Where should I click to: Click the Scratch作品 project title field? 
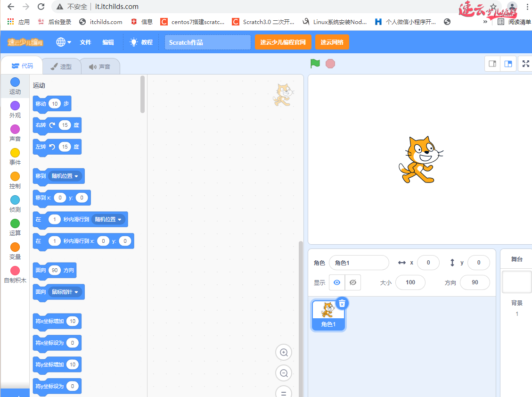[208, 42]
